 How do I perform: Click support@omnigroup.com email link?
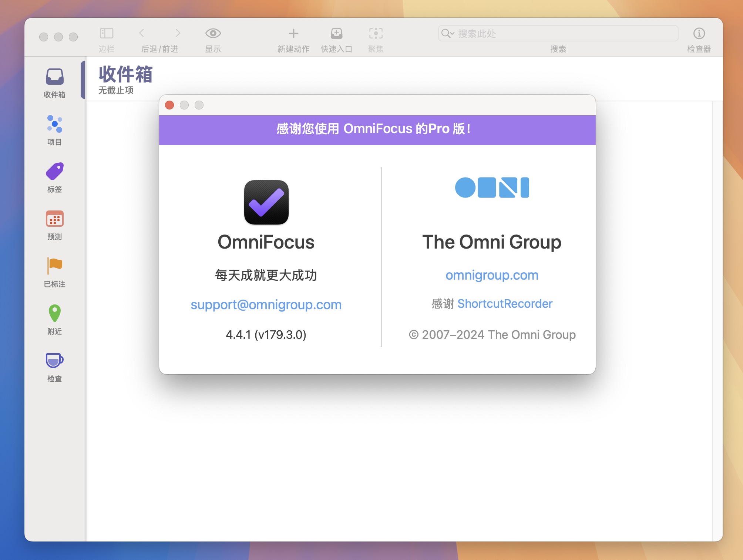(x=266, y=304)
